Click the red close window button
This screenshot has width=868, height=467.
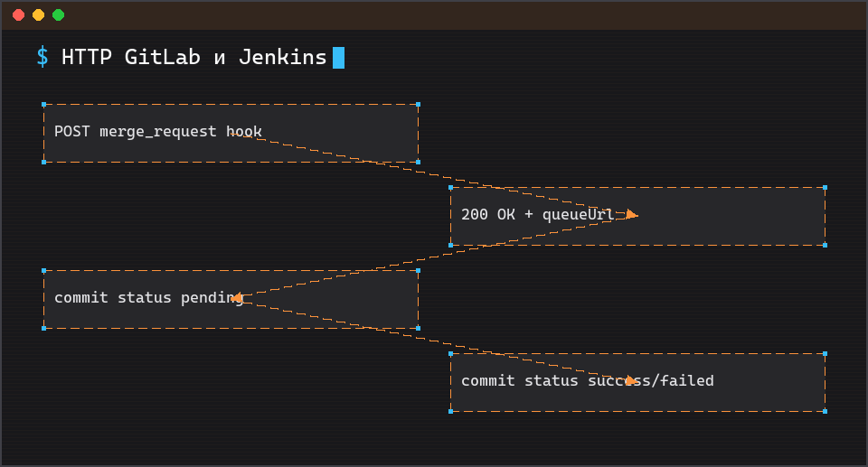coord(18,15)
